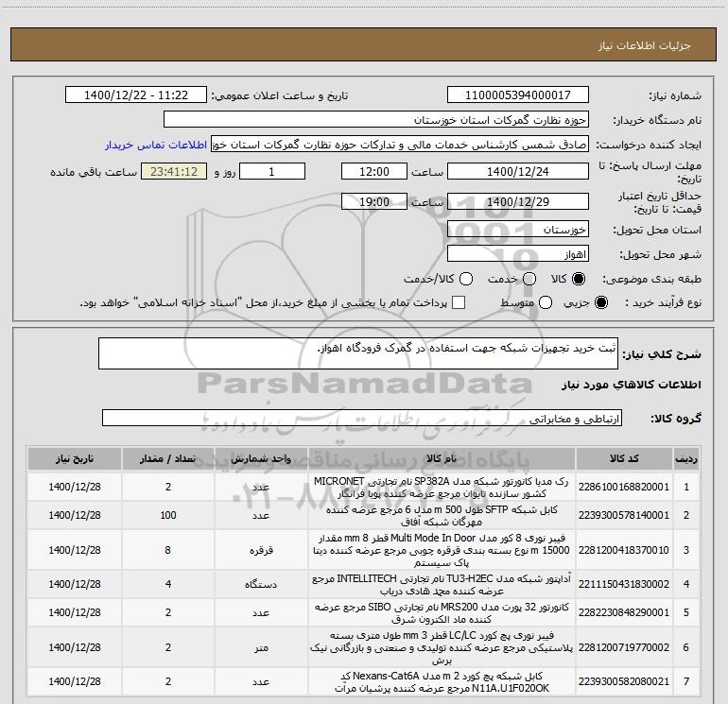Screen dimensions: 728x704
Task: Click quantity 4 in row 4
Action: [x=168, y=584]
